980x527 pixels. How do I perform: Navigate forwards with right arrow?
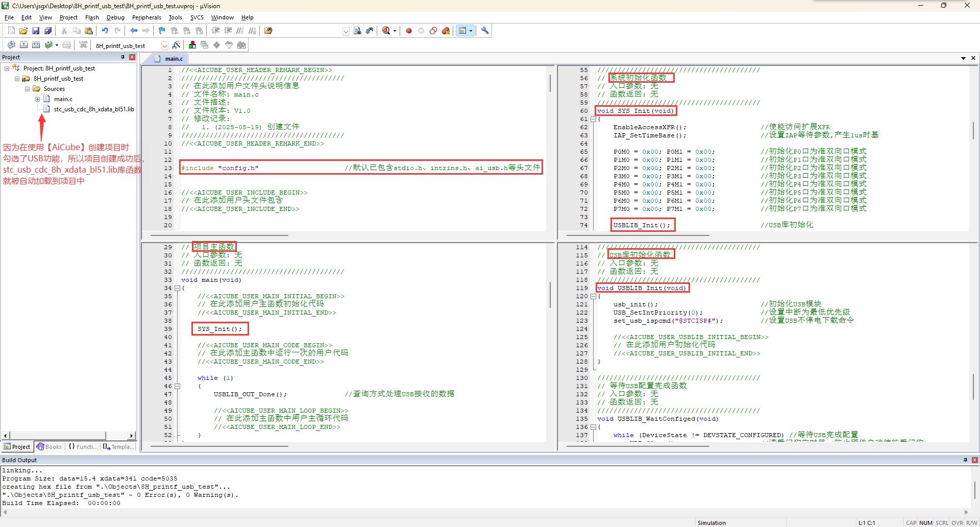[x=146, y=31]
